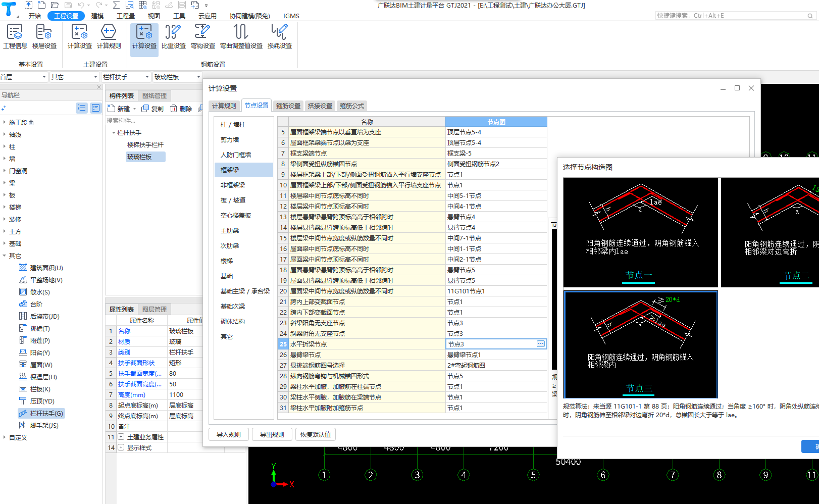Open the 首层 floor dropdown

coord(44,77)
